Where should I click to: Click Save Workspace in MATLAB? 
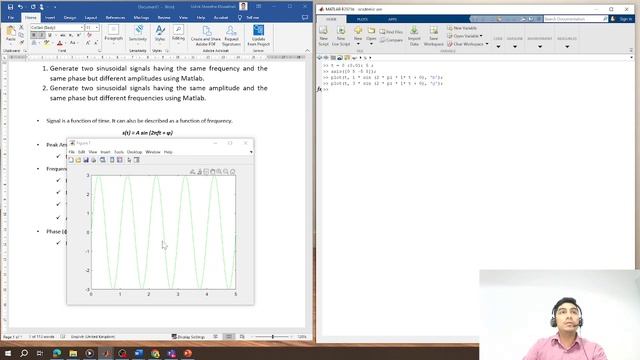click(x=433, y=36)
